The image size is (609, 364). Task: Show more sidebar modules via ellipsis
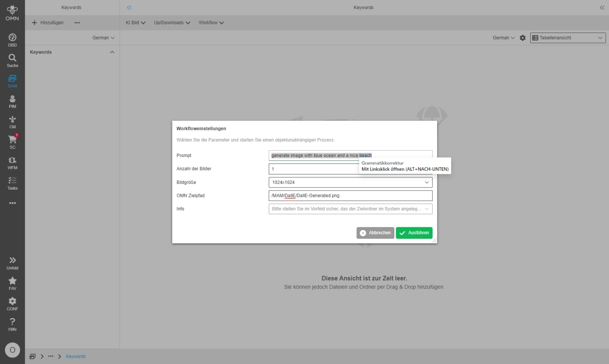(x=12, y=203)
